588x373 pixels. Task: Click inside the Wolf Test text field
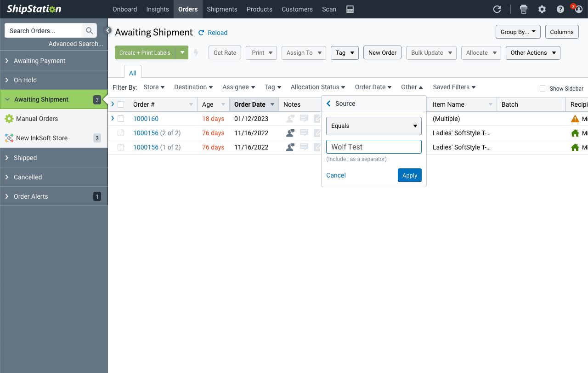click(x=373, y=146)
